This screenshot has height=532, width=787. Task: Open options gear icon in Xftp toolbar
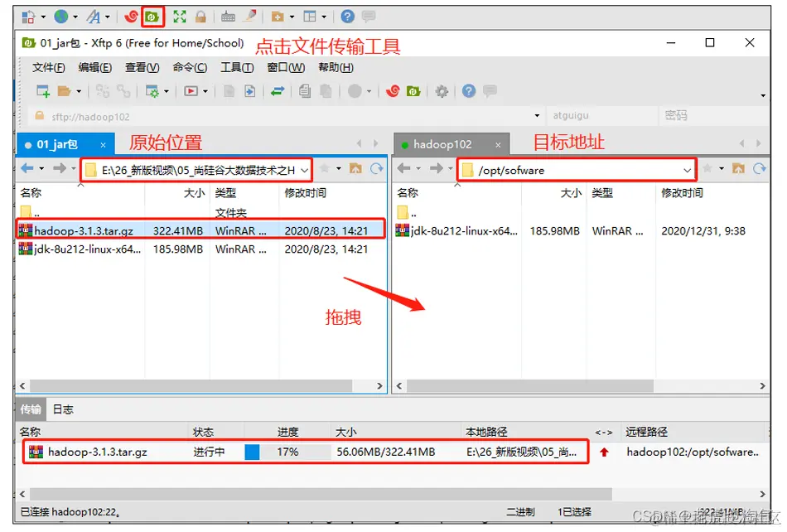click(x=442, y=91)
